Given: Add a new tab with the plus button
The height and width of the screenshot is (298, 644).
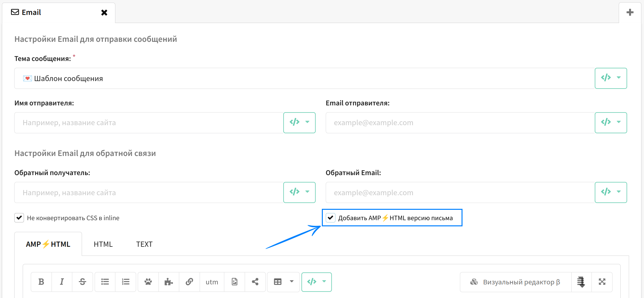Looking at the screenshot, I should (x=630, y=12).
